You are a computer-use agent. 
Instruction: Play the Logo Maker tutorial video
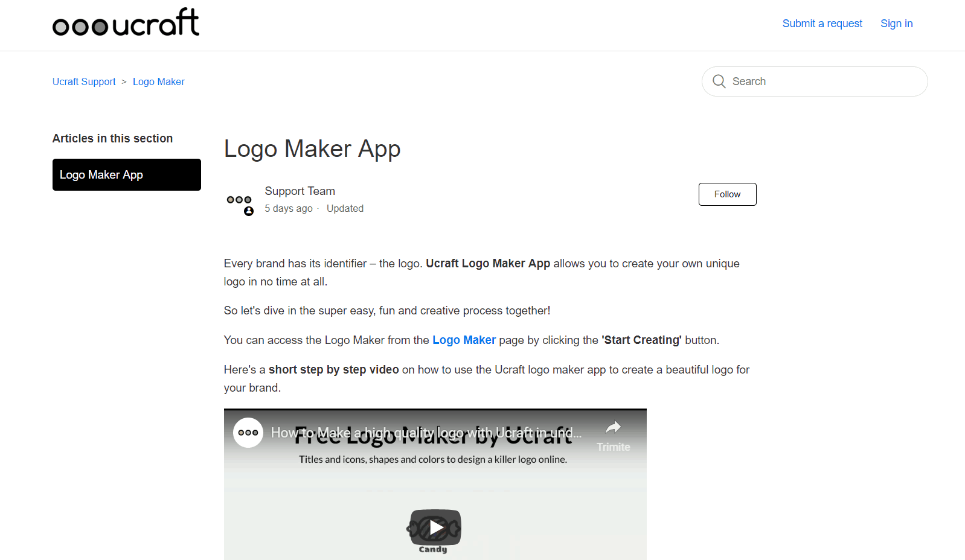[435, 527]
